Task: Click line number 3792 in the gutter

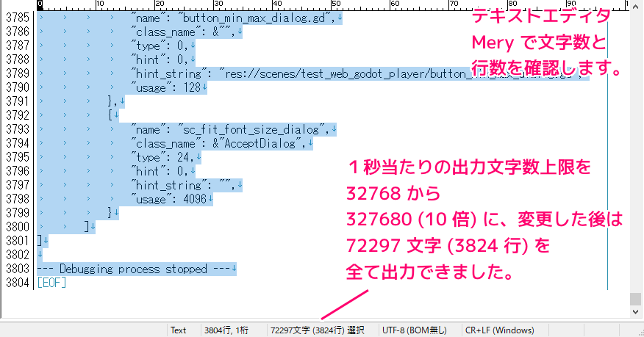Action: pos(17,115)
